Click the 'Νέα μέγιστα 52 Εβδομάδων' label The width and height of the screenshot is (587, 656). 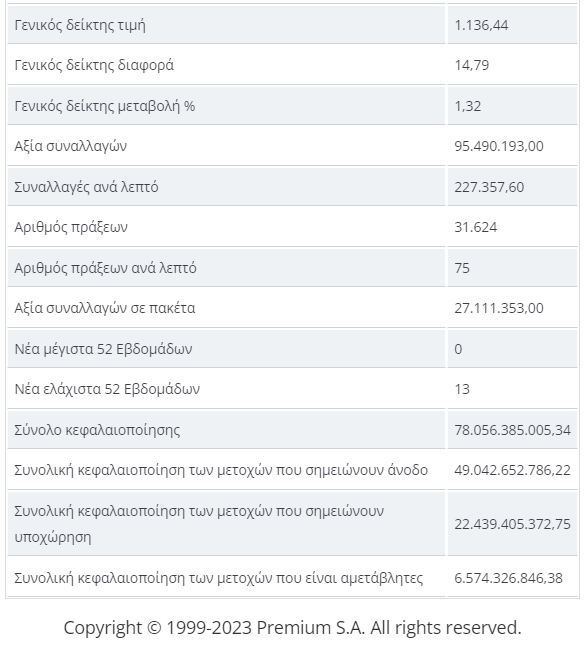pos(103,349)
